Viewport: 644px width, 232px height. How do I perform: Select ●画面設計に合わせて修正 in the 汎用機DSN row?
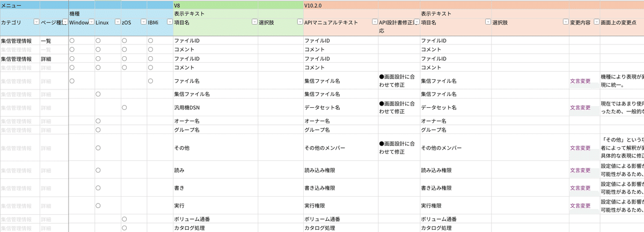click(x=399, y=107)
